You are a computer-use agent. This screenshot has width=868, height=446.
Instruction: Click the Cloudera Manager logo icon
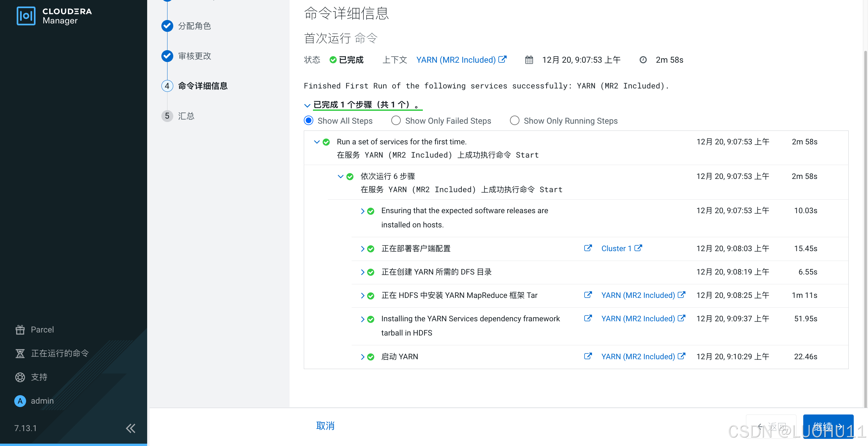[26, 16]
